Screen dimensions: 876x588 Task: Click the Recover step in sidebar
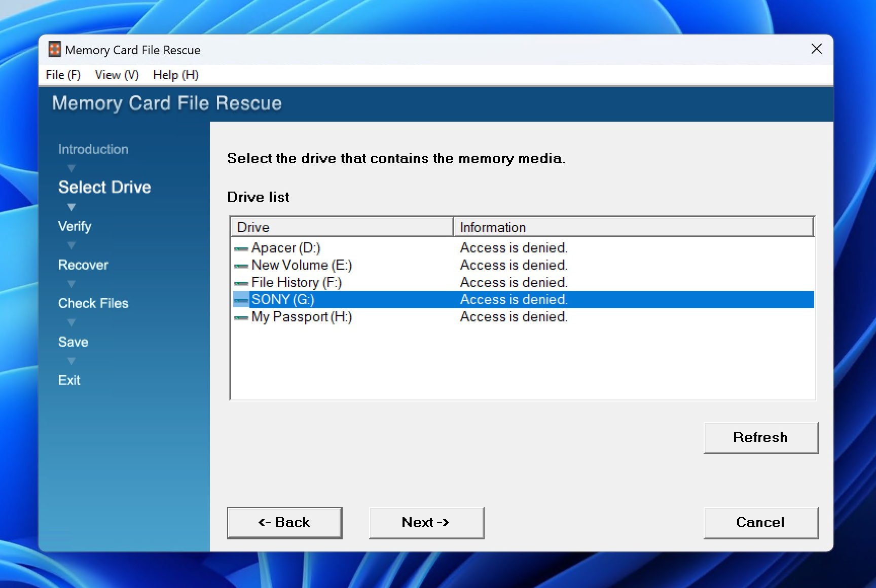tap(83, 265)
